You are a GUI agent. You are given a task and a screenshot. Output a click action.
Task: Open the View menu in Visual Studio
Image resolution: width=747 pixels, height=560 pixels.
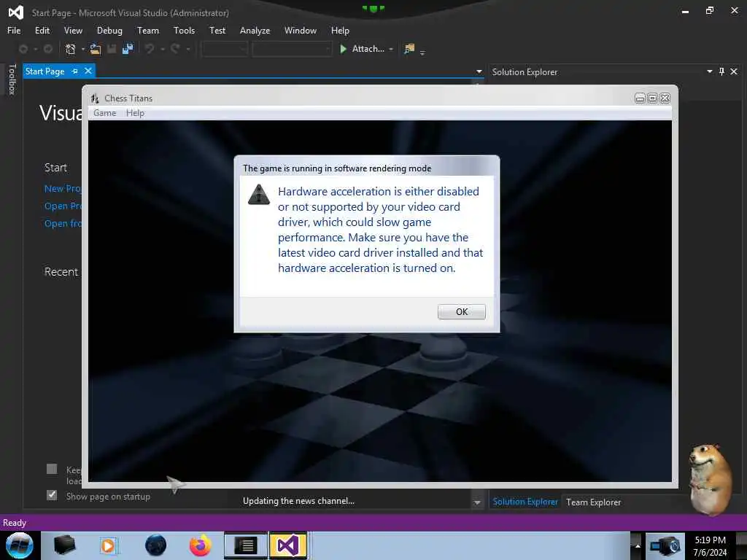point(73,31)
